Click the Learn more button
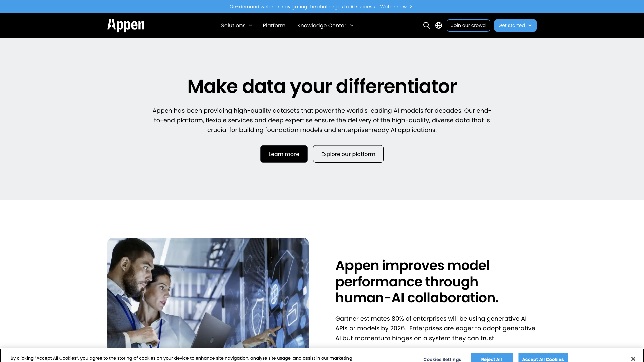Viewport: 644px width, 362px height. (x=283, y=154)
